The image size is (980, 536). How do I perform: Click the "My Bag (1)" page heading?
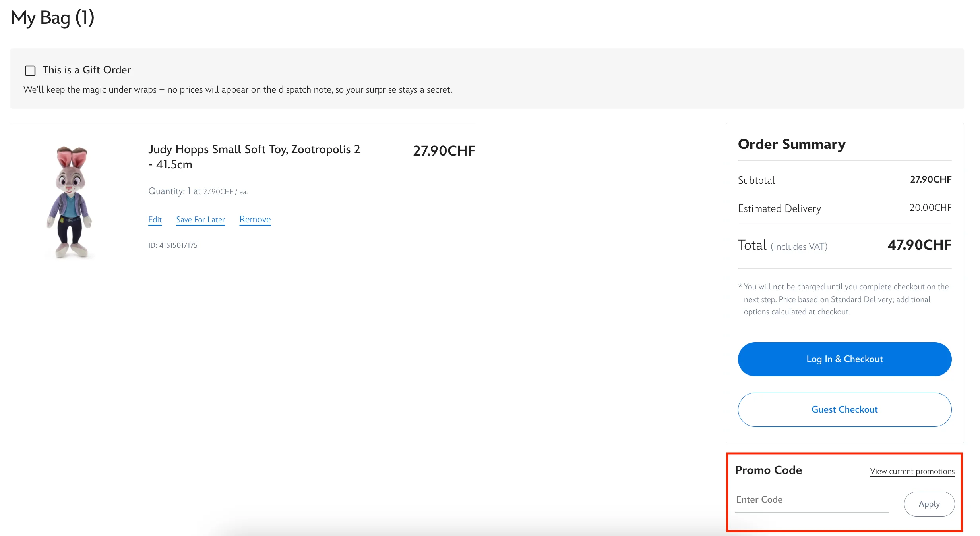tap(53, 17)
